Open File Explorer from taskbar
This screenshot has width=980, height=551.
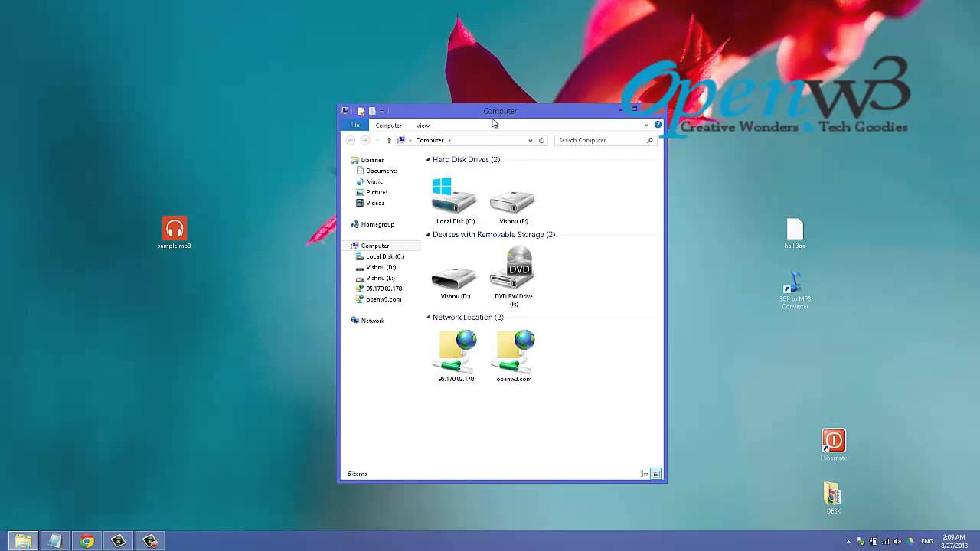click(23, 541)
